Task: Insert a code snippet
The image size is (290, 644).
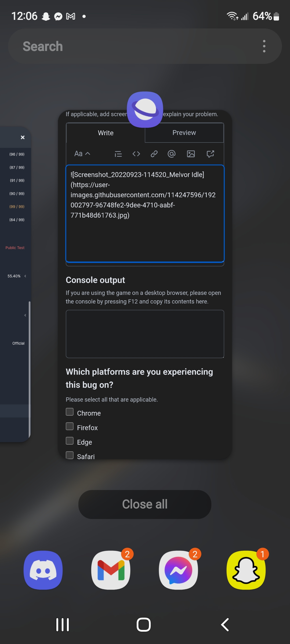Action: click(136, 154)
